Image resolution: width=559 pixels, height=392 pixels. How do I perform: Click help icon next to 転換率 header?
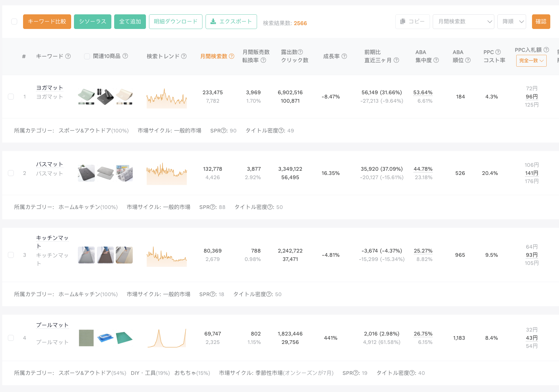[263, 60]
